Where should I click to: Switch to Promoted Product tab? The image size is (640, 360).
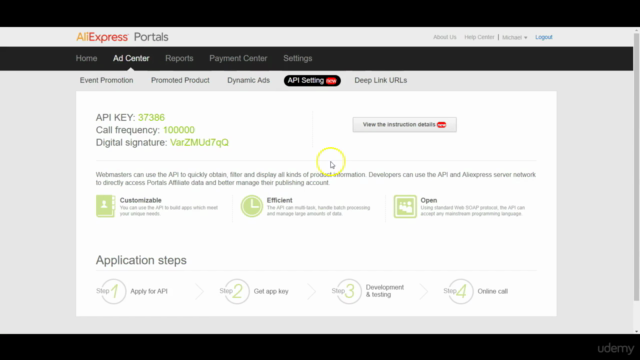[180, 80]
